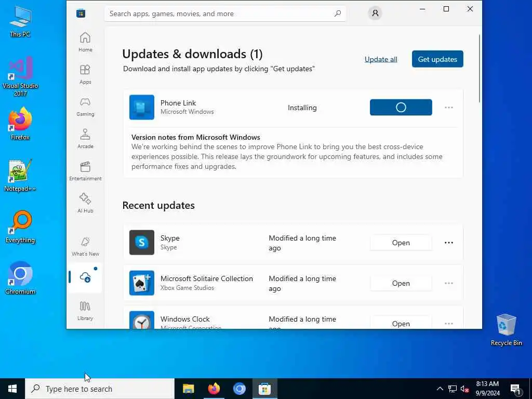Click the search magnifier icon in the Store
Screen dimensions: 532x399
[x=338, y=14]
